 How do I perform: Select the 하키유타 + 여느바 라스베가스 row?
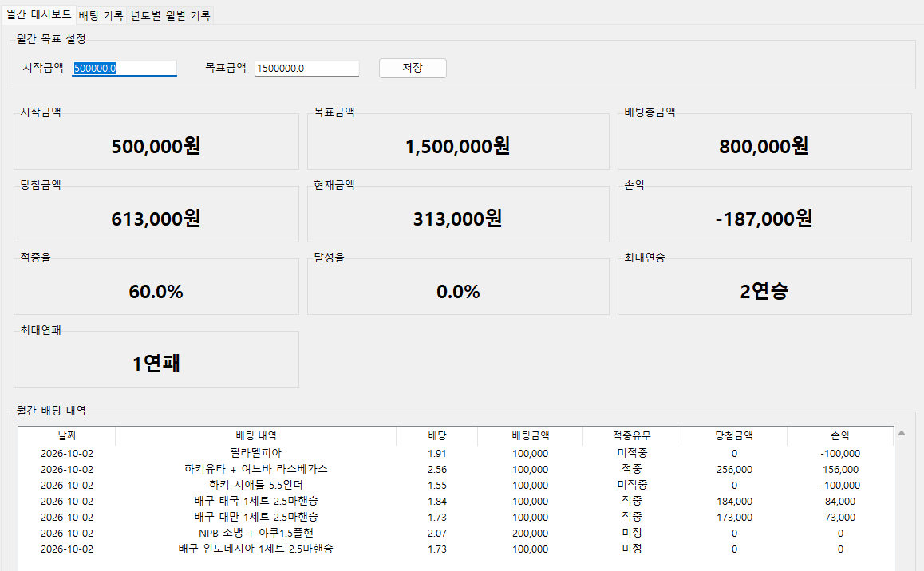click(456, 469)
